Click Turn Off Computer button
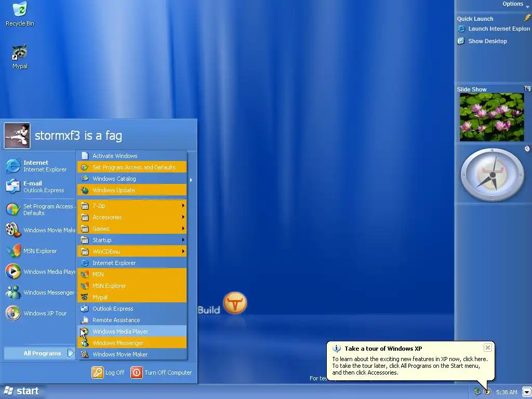 click(161, 373)
